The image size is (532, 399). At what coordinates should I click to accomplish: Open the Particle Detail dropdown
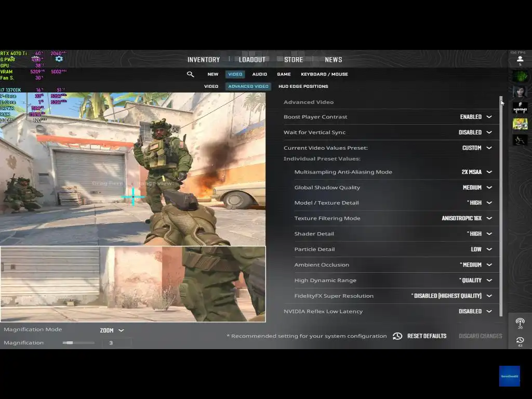pyautogui.click(x=481, y=249)
